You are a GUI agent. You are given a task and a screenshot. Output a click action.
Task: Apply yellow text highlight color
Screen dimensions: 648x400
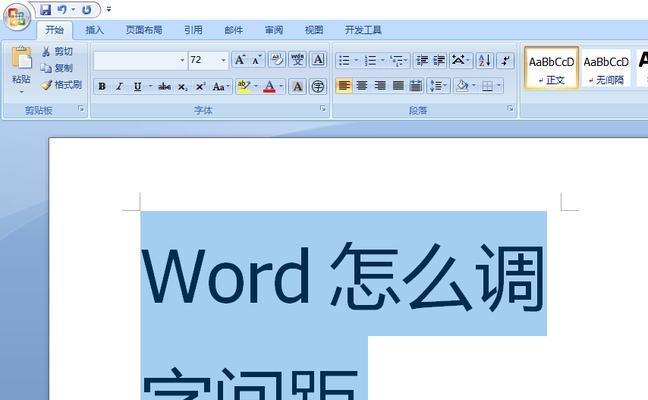[244, 86]
